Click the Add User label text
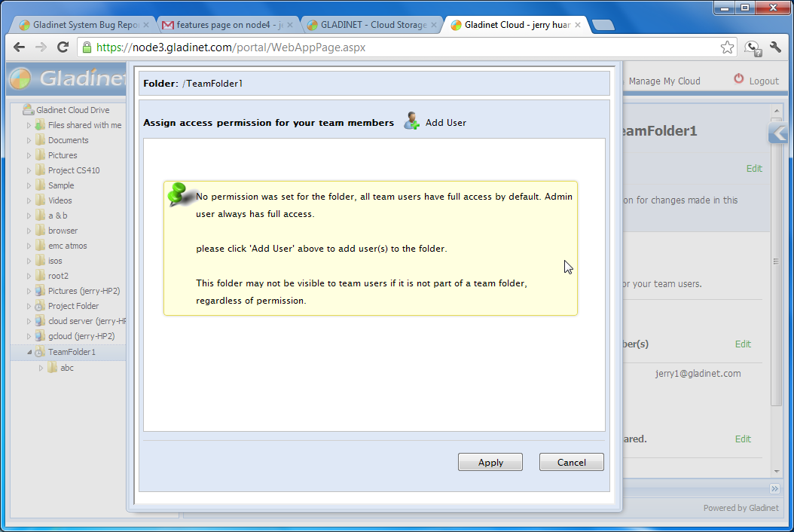The image size is (794, 532). point(446,123)
